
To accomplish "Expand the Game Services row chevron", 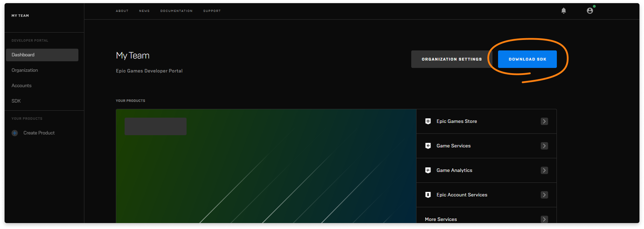I will click(x=544, y=146).
